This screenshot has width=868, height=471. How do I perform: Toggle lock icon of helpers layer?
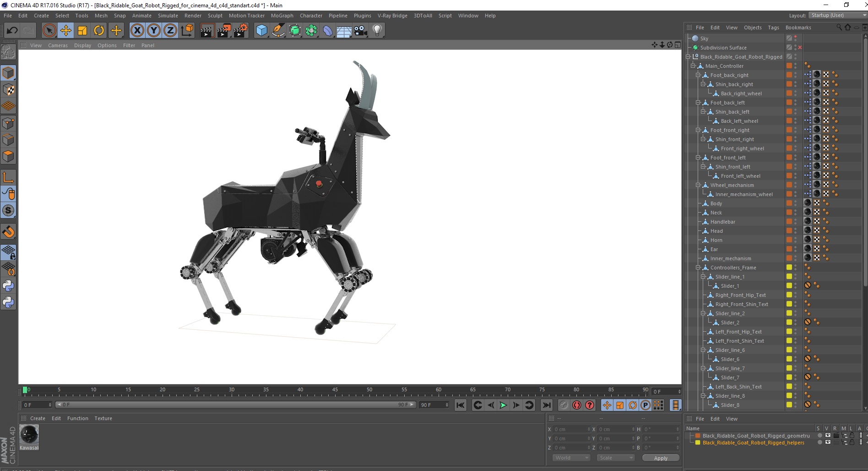click(x=852, y=442)
